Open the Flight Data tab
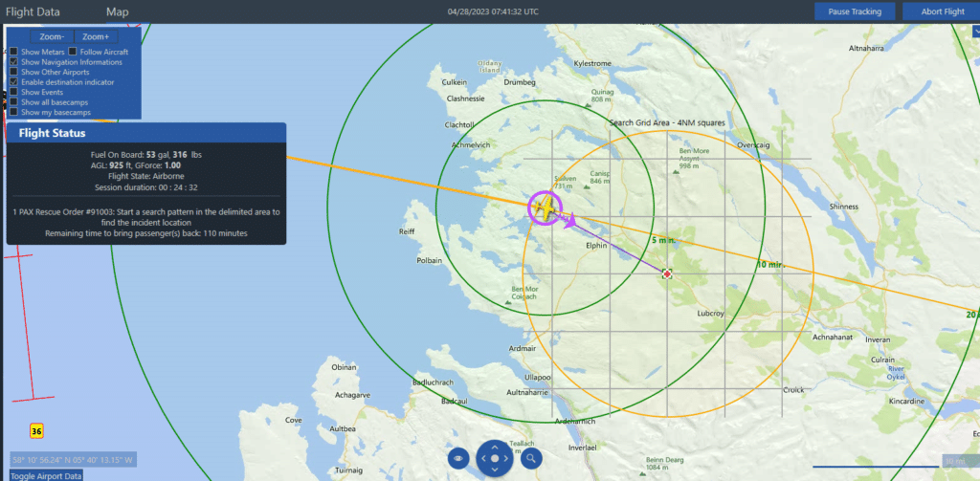 (x=33, y=12)
